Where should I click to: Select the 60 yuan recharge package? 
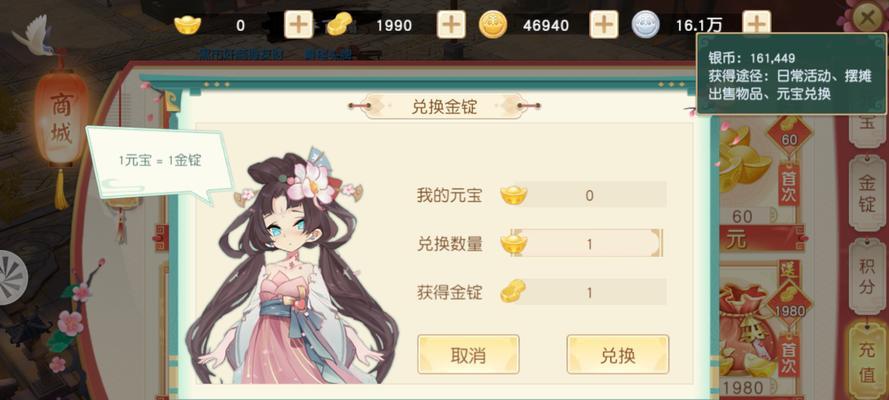pos(761,178)
